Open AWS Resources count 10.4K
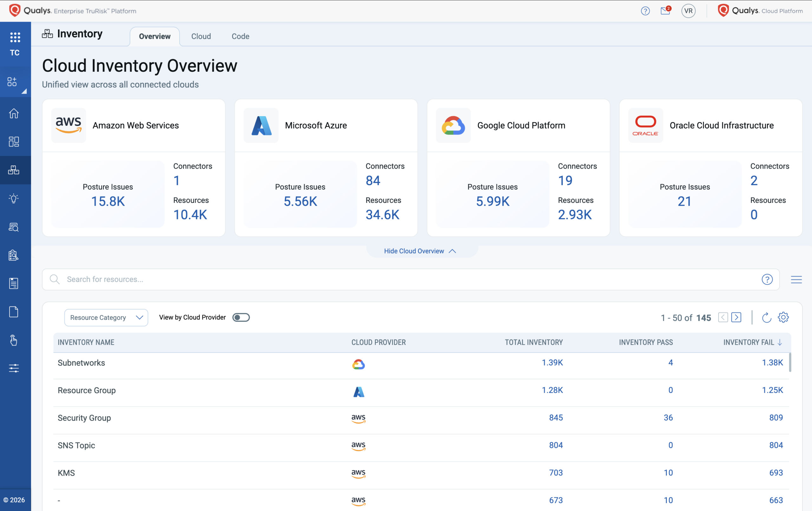 190,215
